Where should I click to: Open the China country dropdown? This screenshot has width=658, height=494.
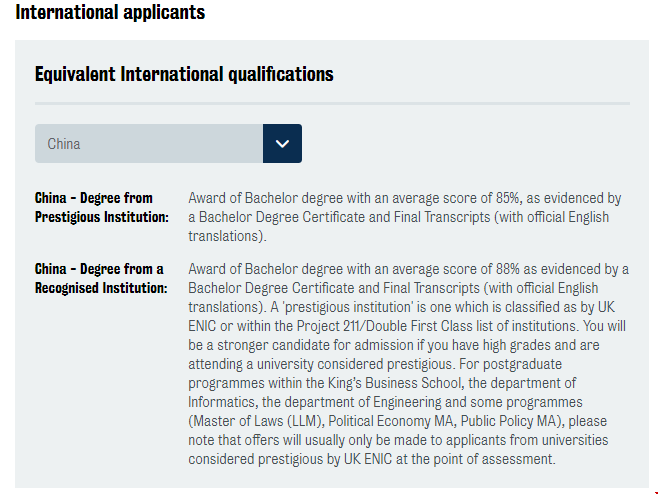(150, 144)
